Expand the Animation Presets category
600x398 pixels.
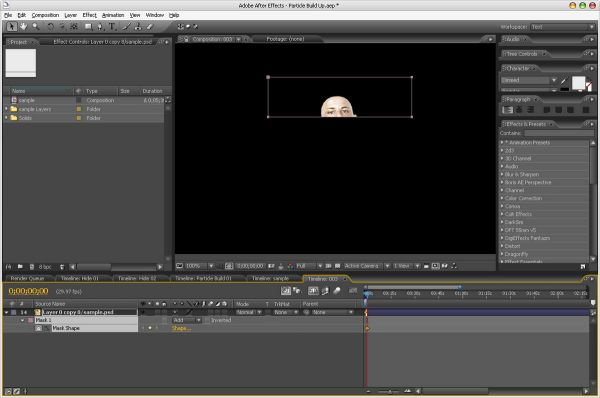point(502,142)
